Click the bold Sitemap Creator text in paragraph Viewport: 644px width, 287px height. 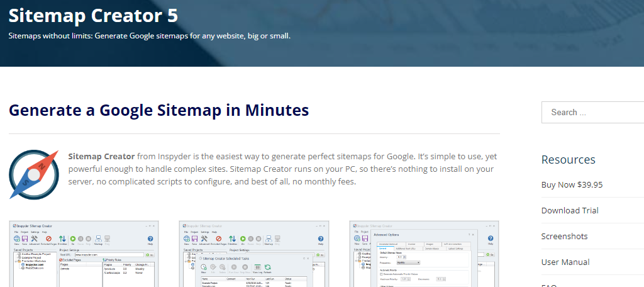[101, 156]
